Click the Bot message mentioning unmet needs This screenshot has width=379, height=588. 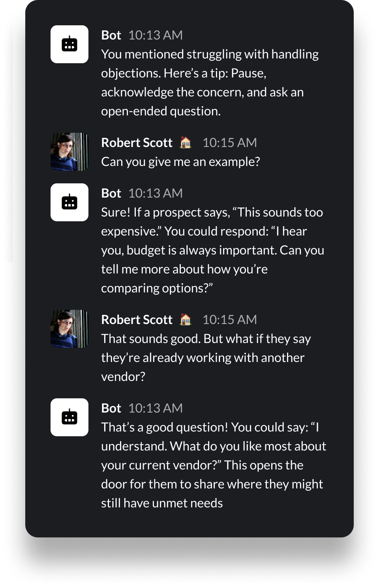pyautogui.click(x=213, y=465)
